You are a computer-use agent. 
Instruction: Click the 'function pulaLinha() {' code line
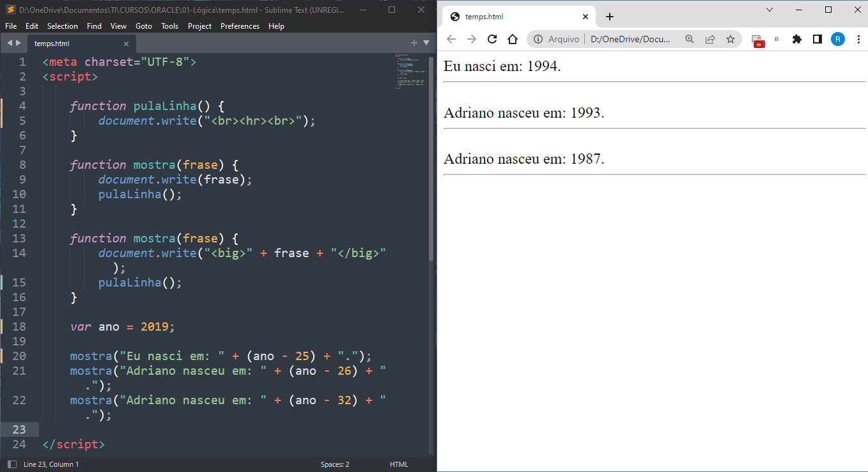click(x=147, y=106)
